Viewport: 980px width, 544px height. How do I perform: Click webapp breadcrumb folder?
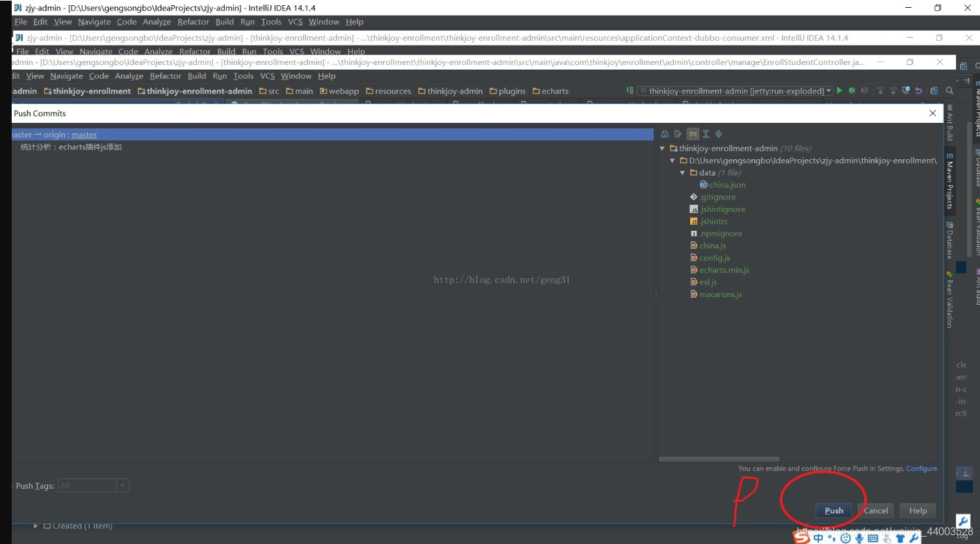[x=339, y=91]
